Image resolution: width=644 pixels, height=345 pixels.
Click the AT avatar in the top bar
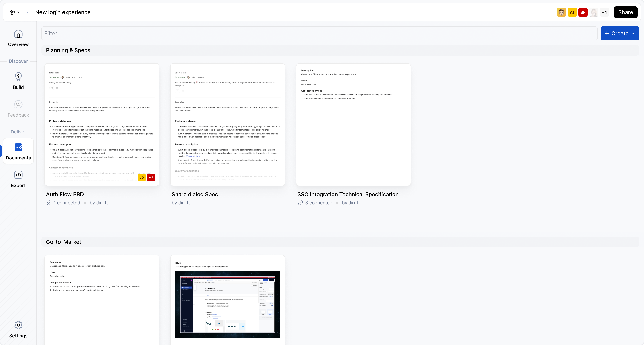click(572, 12)
